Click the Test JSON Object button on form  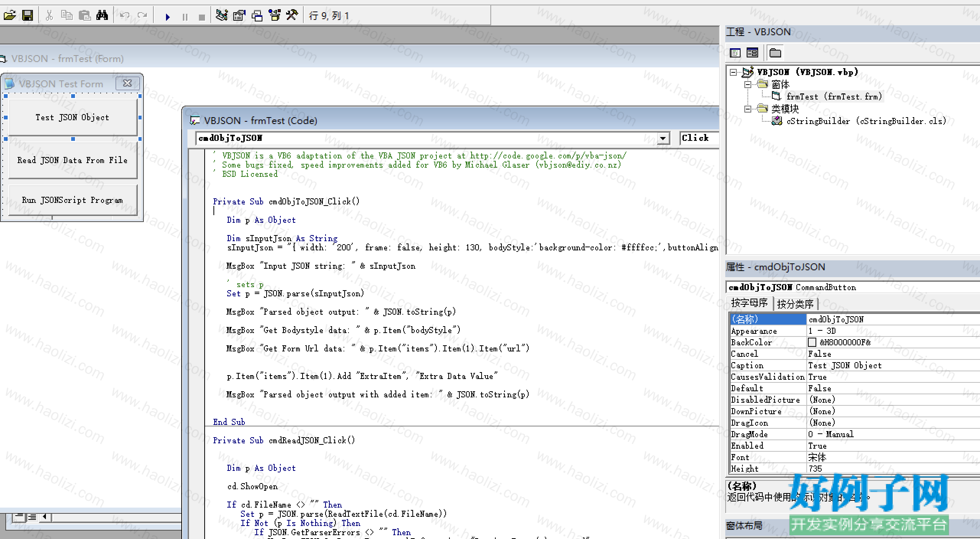click(72, 118)
